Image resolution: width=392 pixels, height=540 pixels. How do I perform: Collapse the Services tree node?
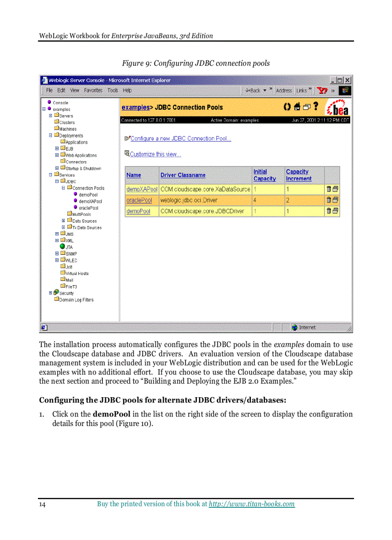(x=50, y=175)
